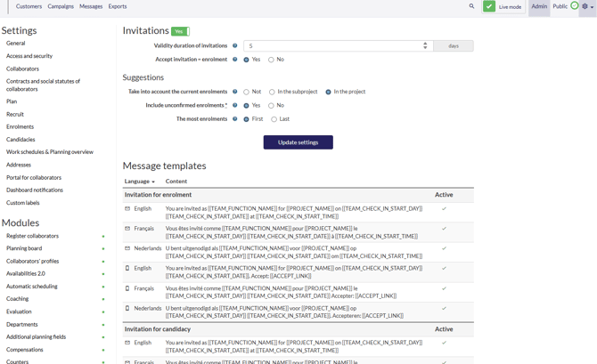
Task: Open the settings gear menu in top bar
Action: click(x=585, y=6)
